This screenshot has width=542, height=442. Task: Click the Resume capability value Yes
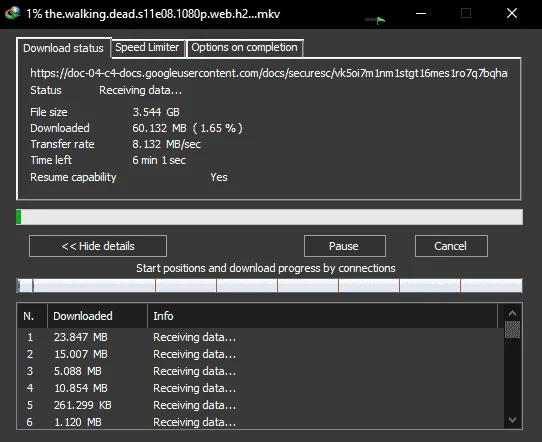[x=219, y=177]
